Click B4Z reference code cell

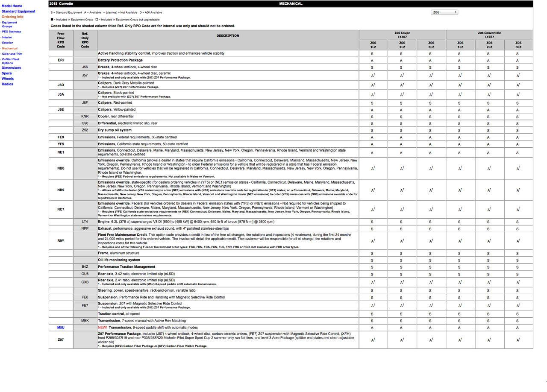tap(85, 267)
